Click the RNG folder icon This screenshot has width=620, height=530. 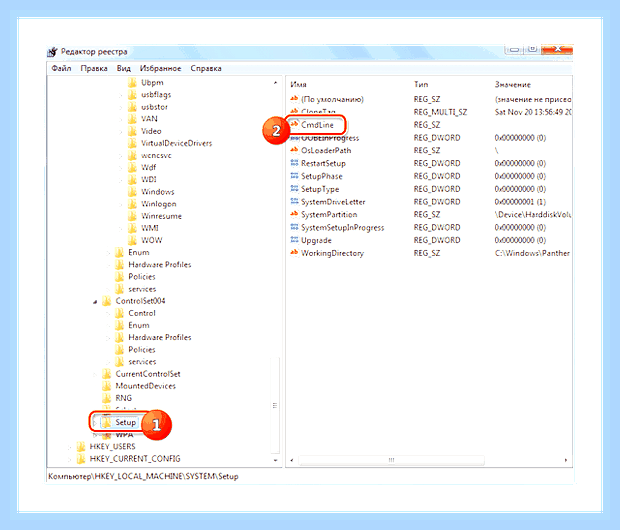(x=106, y=398)
